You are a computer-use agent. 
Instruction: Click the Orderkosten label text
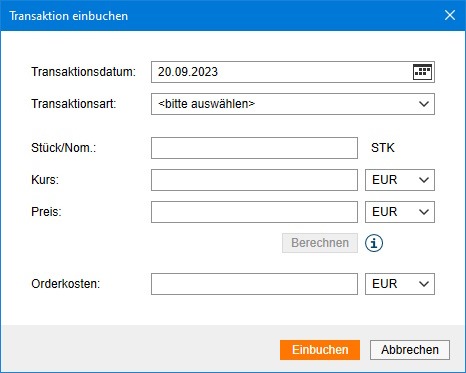pyautogui.click(x=66, y=284)
